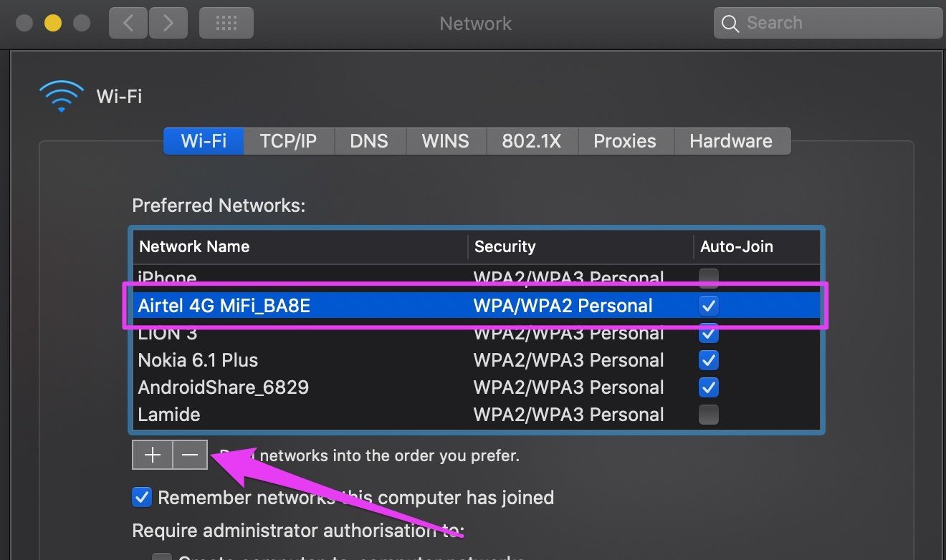Open the DNS tab
The width and height of the screenshot is (946, 560).
click(x=369, y=141)
